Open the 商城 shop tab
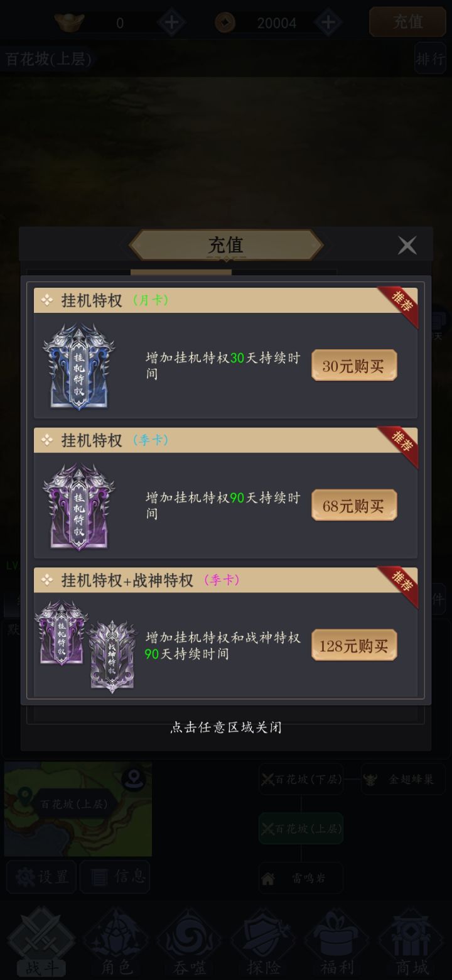Screen dimensions: 452x980 click(x=410, y=942)
